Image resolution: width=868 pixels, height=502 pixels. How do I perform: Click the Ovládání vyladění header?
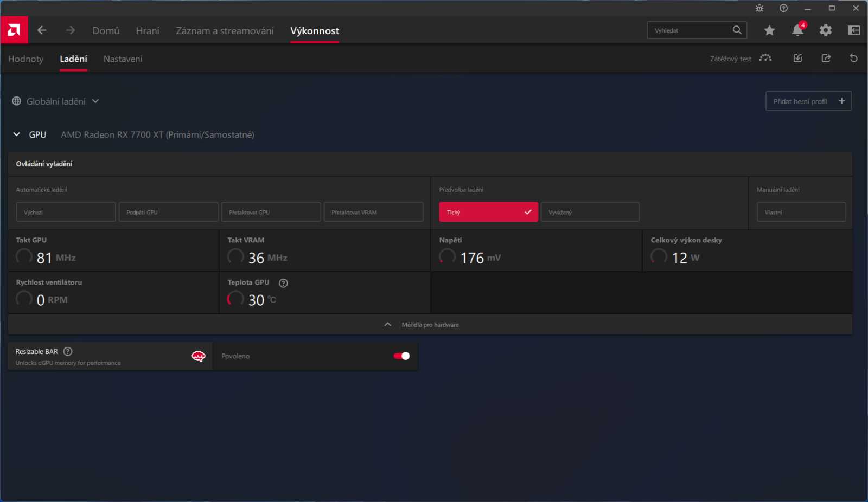[44, 164]
